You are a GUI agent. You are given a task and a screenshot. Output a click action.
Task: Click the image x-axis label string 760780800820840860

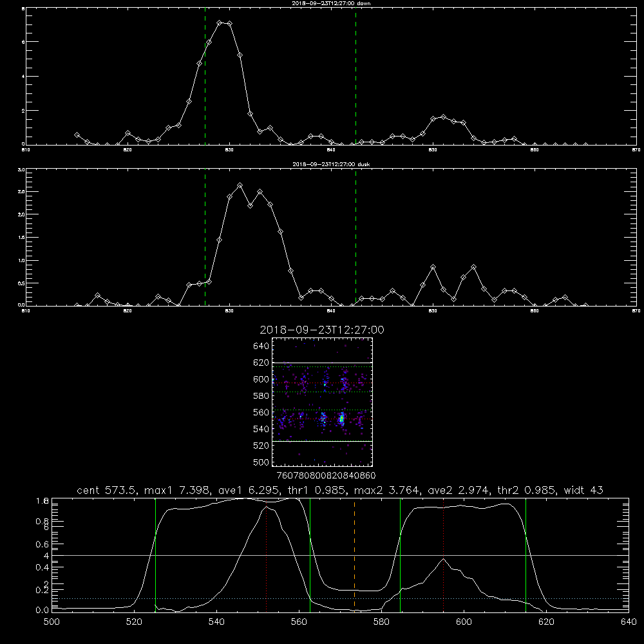pos(326,475)
